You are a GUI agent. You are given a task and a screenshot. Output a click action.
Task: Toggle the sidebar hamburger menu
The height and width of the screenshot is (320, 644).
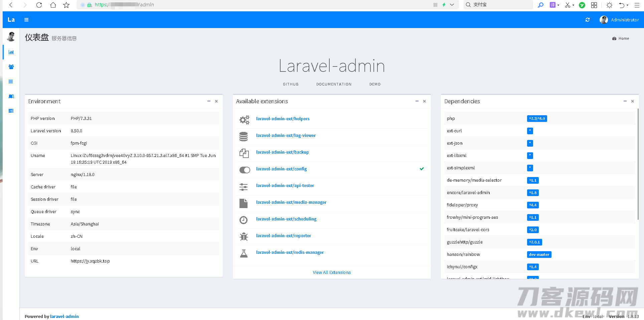[26, 20]
